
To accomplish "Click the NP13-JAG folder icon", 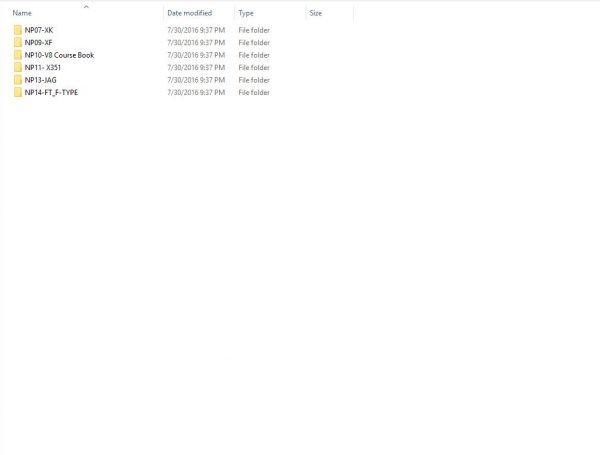I will coord(18,80).
